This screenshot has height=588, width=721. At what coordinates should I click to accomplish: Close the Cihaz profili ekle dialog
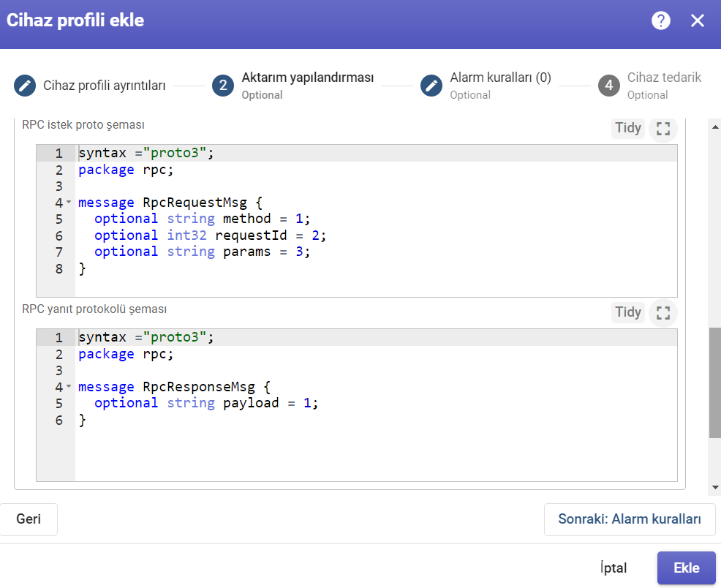point(698,20)
